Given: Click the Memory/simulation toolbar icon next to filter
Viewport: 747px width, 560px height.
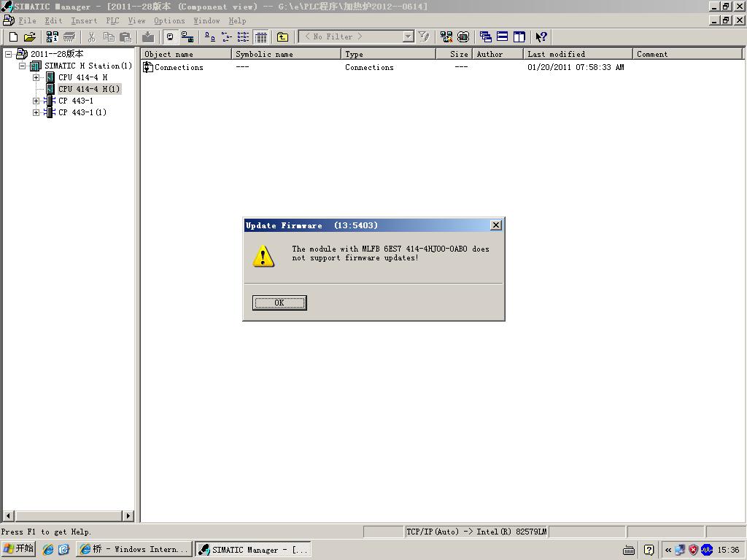Looking at the screenshot, I should click(463, 37).
